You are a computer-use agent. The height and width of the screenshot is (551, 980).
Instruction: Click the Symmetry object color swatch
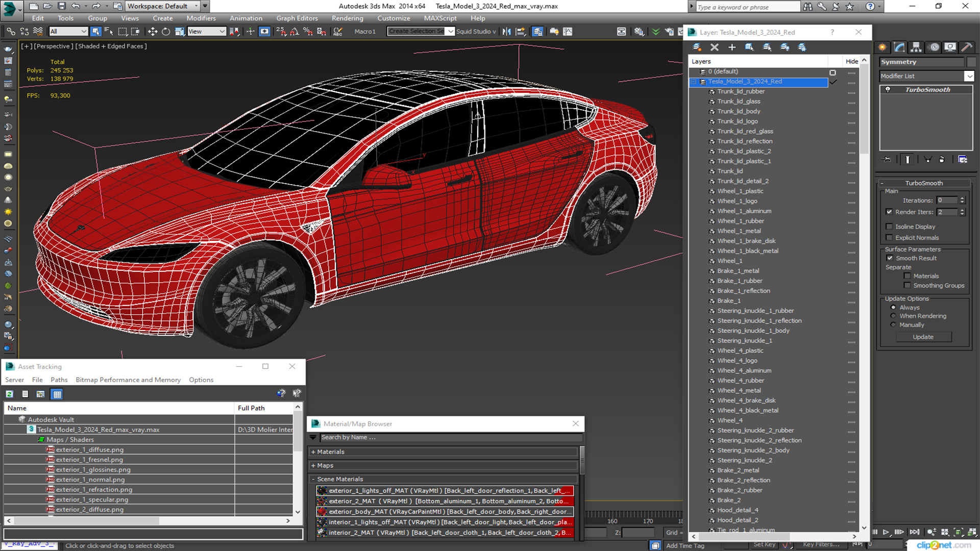pos(971,62)
